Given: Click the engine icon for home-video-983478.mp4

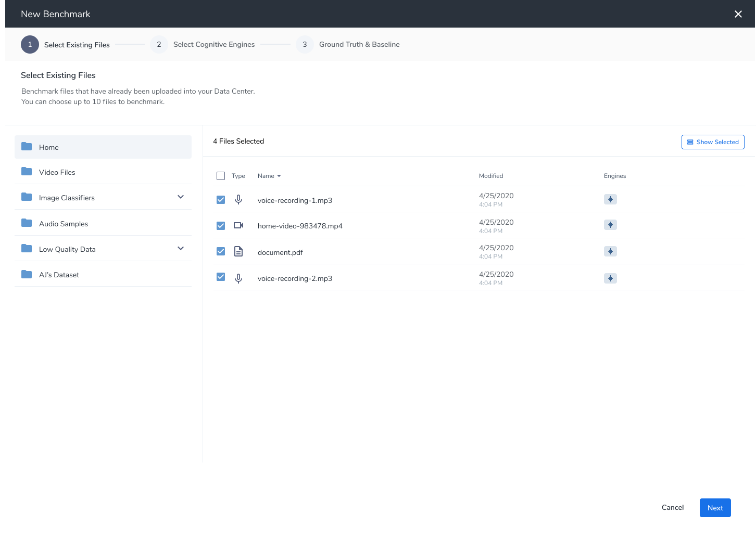Looking at the screenshot, I should [610, 225].
